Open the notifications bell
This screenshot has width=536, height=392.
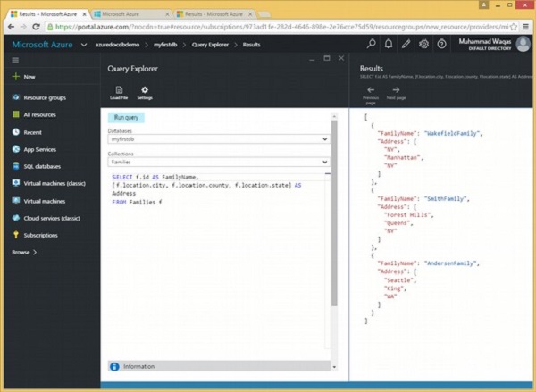pyautogui.click(x=389, y=44)
